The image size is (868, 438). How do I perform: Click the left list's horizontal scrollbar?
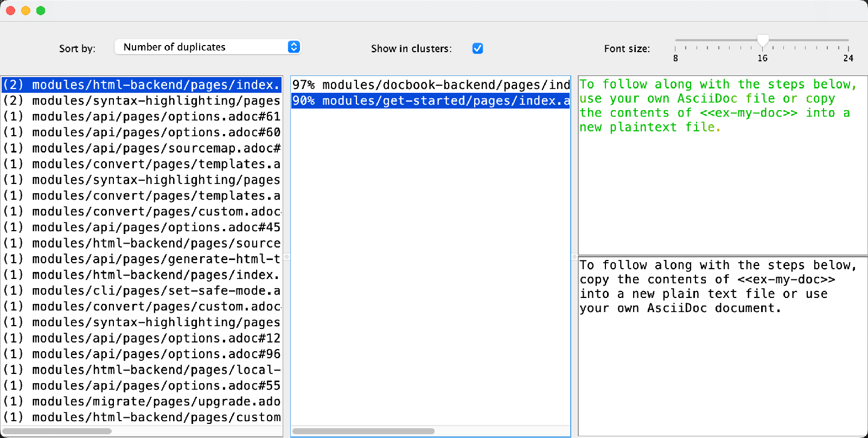point(57,431)
